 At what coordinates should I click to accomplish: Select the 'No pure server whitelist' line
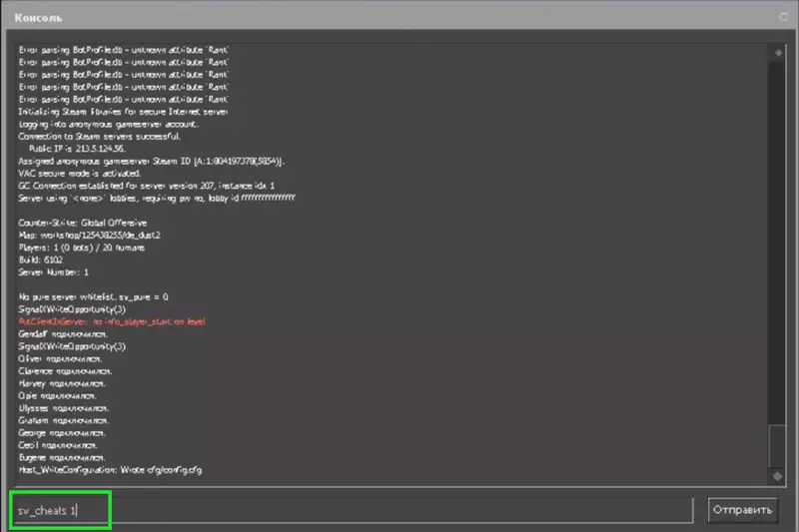coord(93,296)
